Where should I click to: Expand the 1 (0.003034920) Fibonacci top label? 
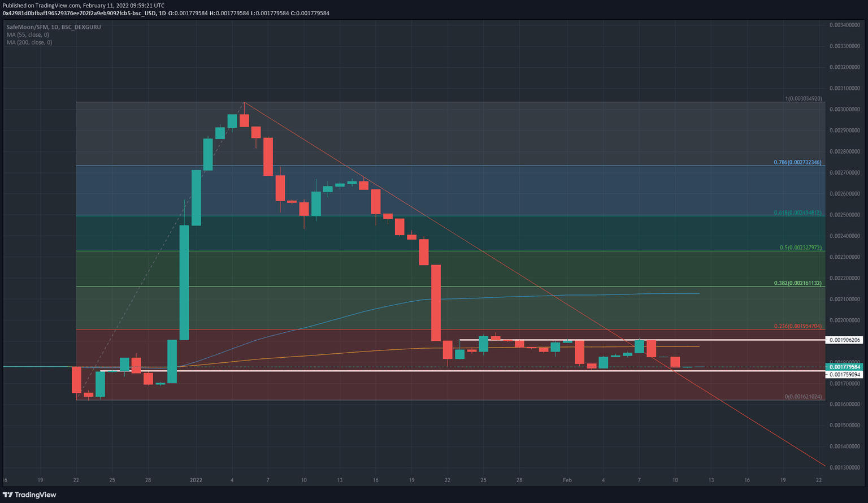point(802,98)
